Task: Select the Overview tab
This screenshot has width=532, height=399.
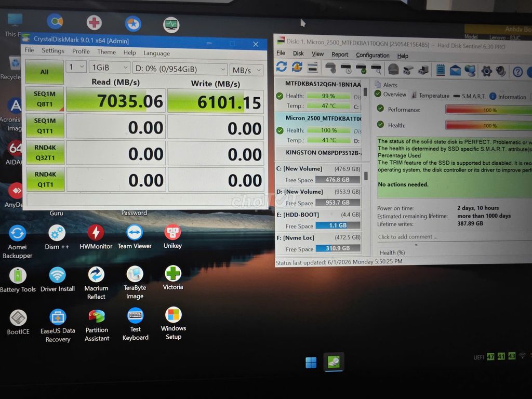Action: (x=390, y=95)
